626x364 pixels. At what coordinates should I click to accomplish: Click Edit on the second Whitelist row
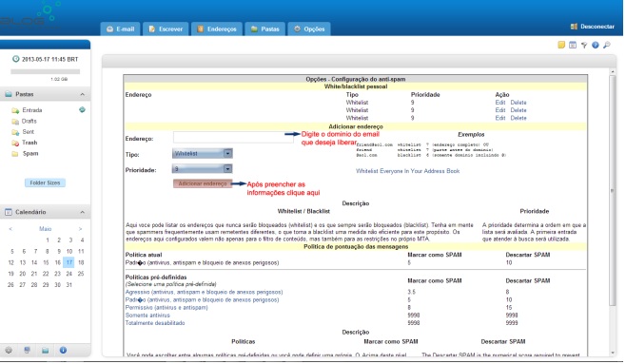(x=500, y=110)
